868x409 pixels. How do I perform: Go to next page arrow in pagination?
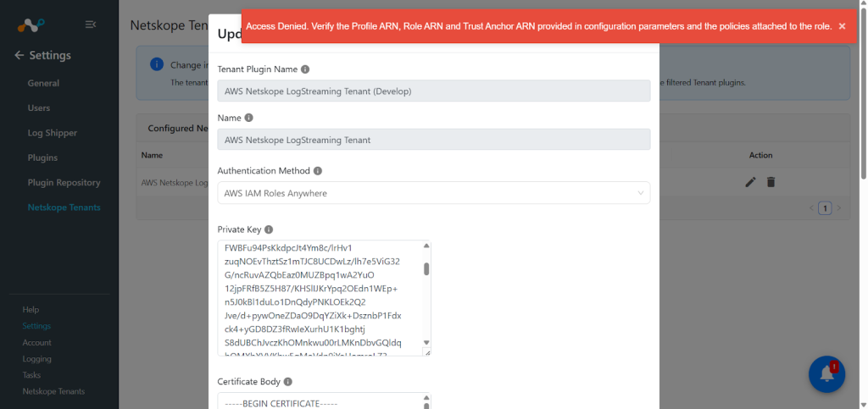tap(838, 208)
